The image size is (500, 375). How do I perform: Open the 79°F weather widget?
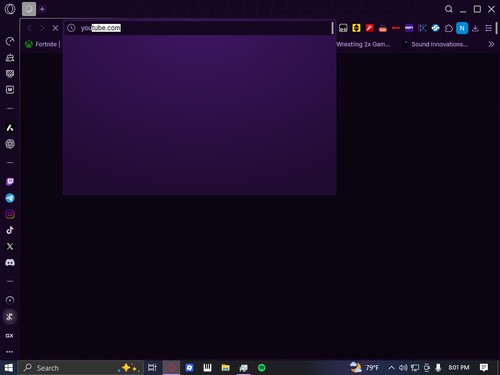coord(365,368)
